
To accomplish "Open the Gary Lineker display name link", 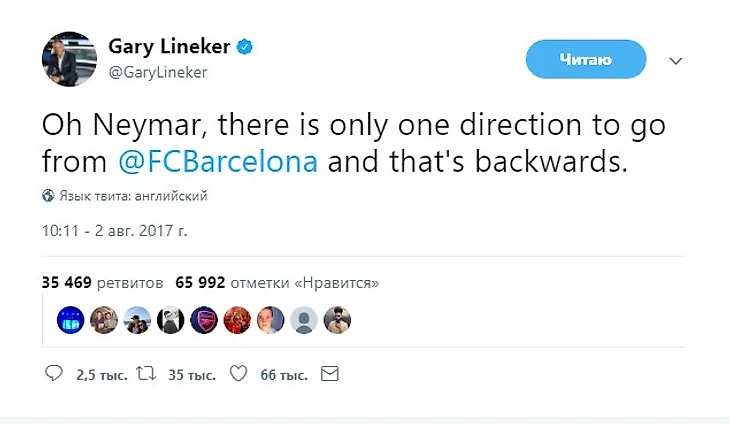I will (169, 48).
